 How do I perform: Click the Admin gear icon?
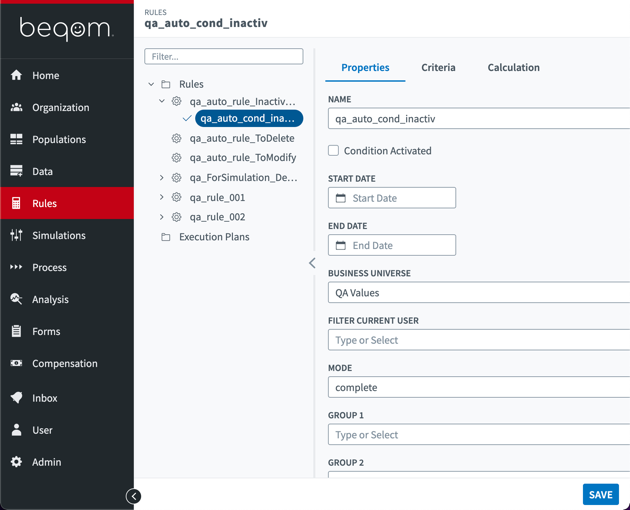(16, 462)
